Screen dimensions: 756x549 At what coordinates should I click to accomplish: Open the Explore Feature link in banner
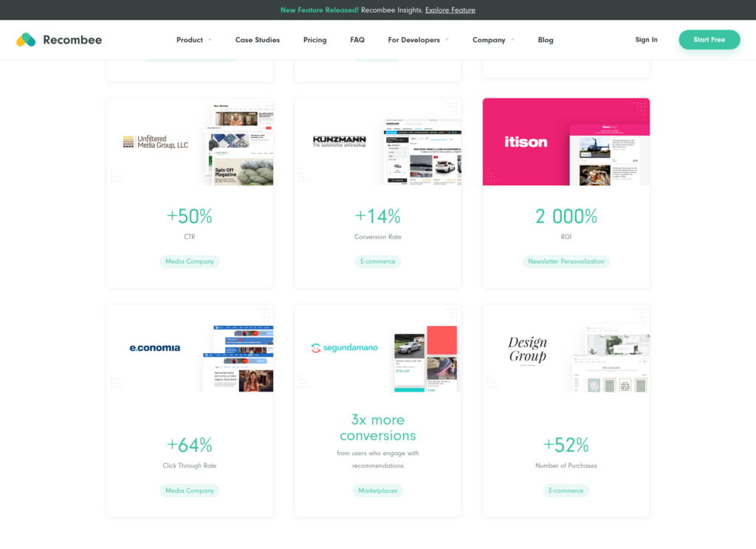(450, 10)
